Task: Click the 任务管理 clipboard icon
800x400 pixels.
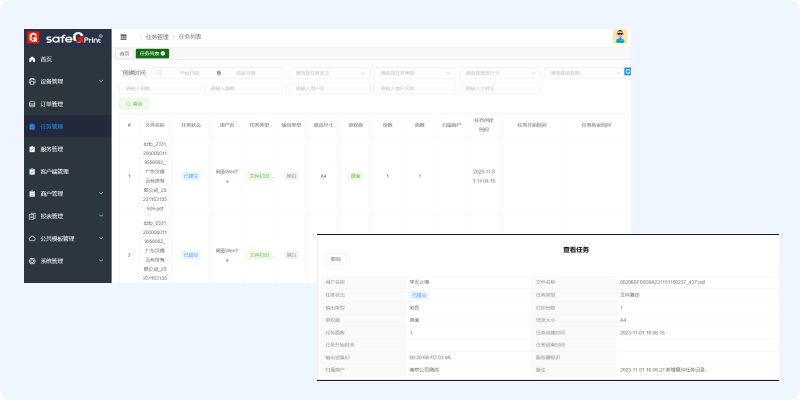Action: click(x=32, y=127)
